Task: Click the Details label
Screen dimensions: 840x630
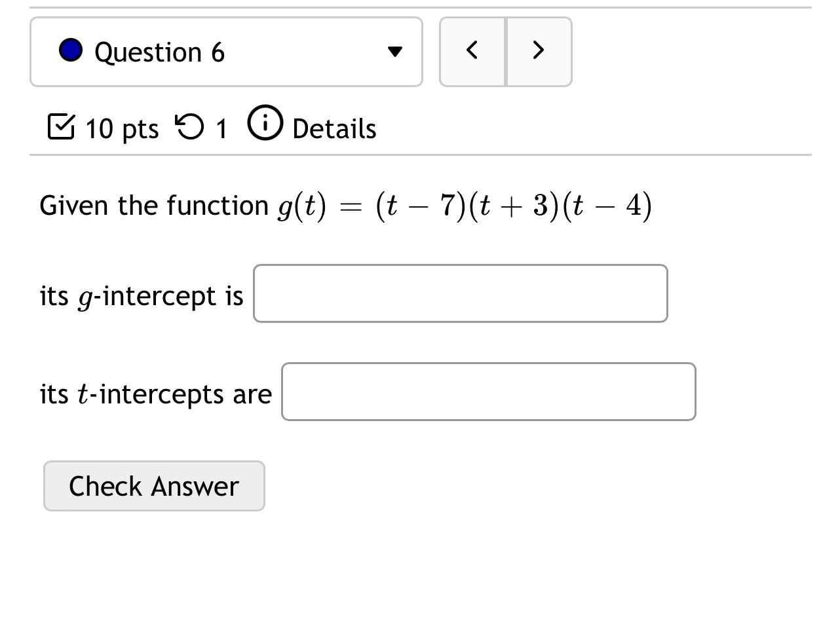Action: (x=334, y=128)
